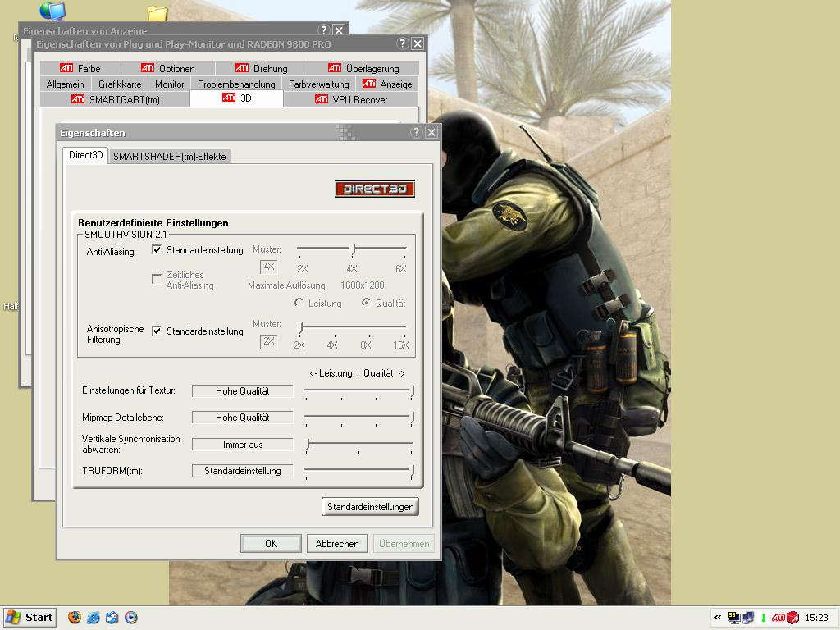
Task: Close the Eigenschaften dialog
Action: coord(431,132)
